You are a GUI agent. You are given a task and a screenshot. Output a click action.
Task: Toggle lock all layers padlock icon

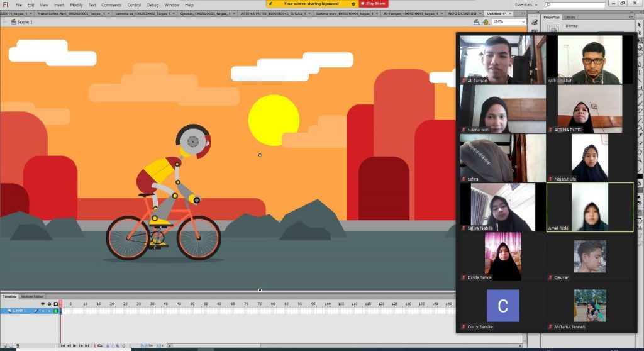48,304
